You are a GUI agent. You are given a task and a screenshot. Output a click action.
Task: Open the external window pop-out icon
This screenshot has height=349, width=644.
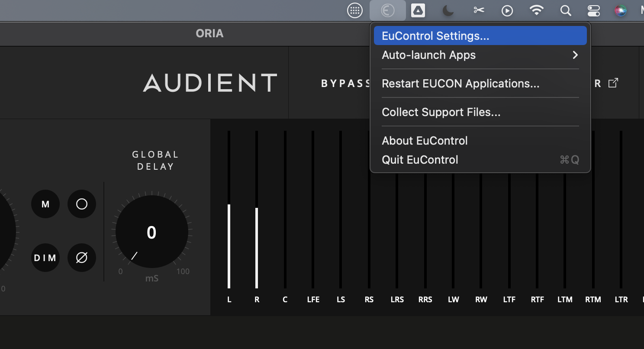click(x=613, y=83)
